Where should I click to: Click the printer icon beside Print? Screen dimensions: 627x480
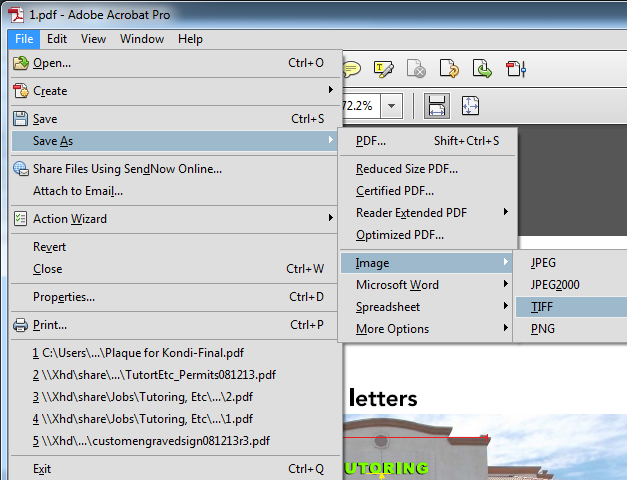point(20,325)
